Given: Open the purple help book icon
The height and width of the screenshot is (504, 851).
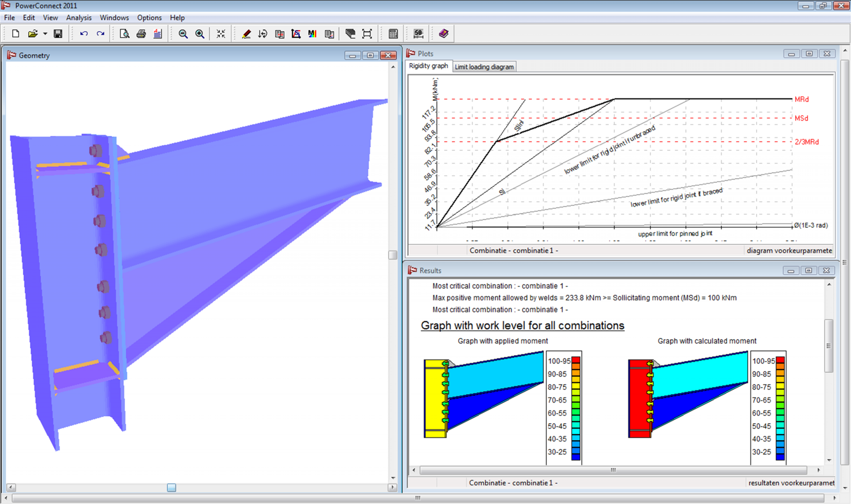Looking at the screenshot, I should [x=444, y=34].
